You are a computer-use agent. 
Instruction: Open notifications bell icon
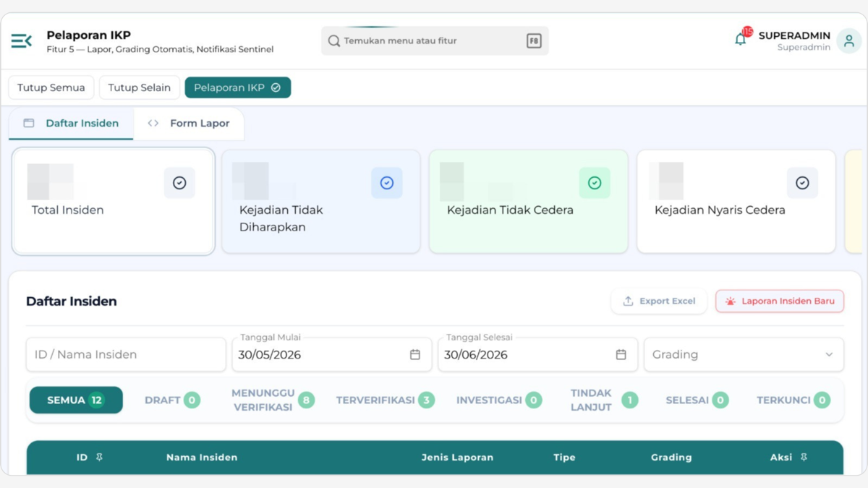point(740,40)
